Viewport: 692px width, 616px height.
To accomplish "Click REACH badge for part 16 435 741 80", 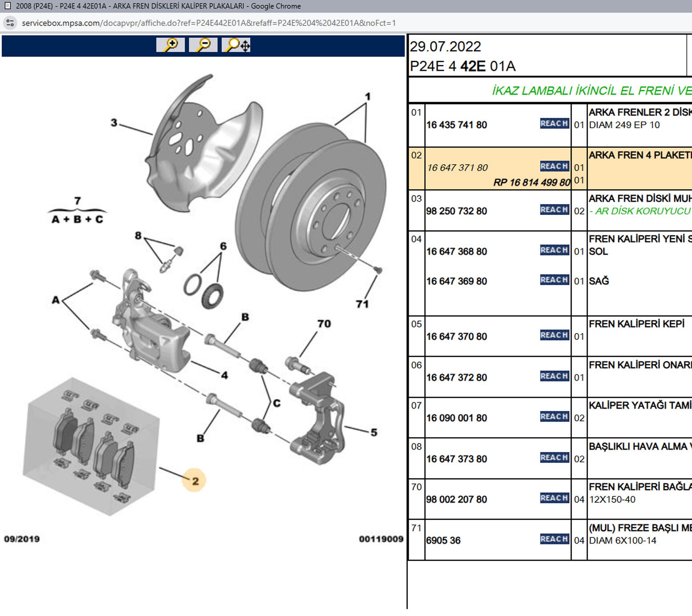I will point(554,124).
